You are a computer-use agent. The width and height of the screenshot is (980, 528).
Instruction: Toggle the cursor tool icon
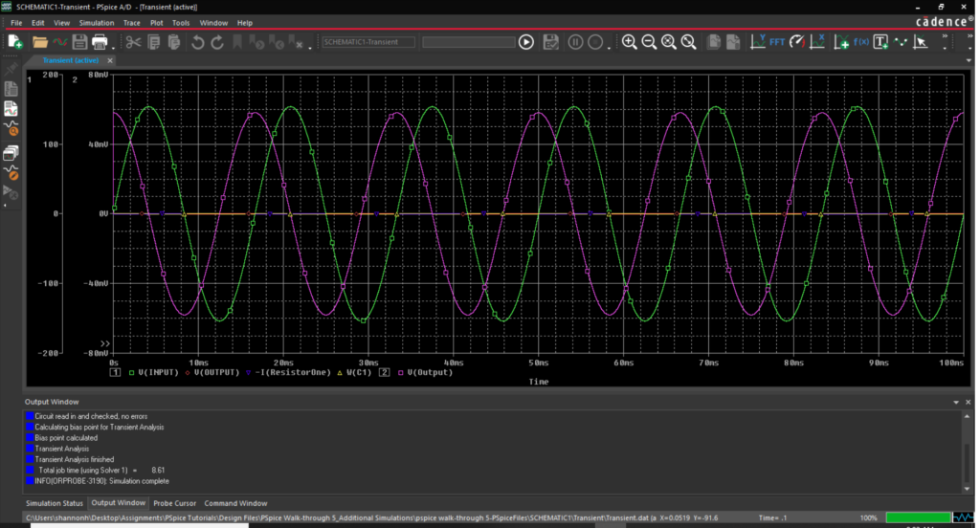click(921, 42)
